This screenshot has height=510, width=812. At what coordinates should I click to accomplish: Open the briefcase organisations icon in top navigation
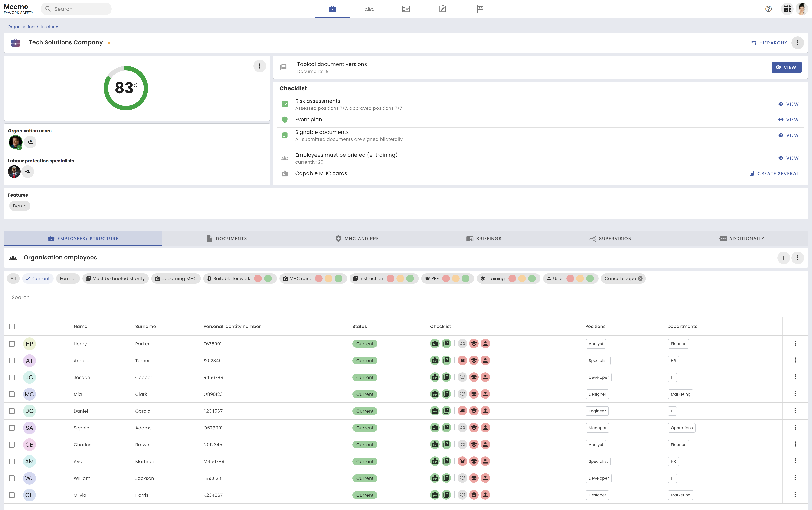pos(332,9)
